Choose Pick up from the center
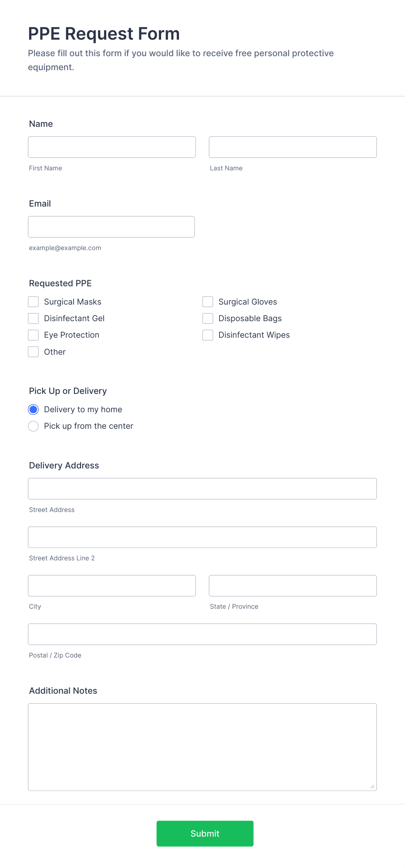The image size is (405, 868). 33,426
